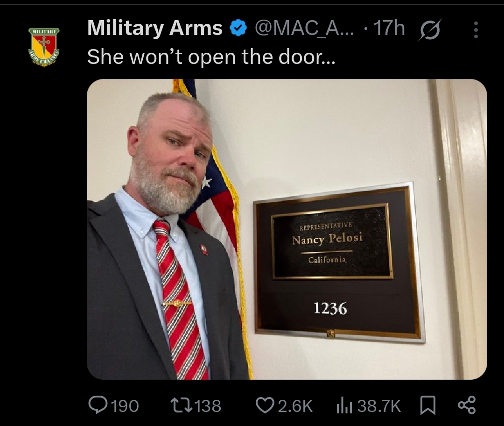Screen dimensions: 504x426
Task: Open the Military Arms profile avatar
Action: click(x=44, y=47)
